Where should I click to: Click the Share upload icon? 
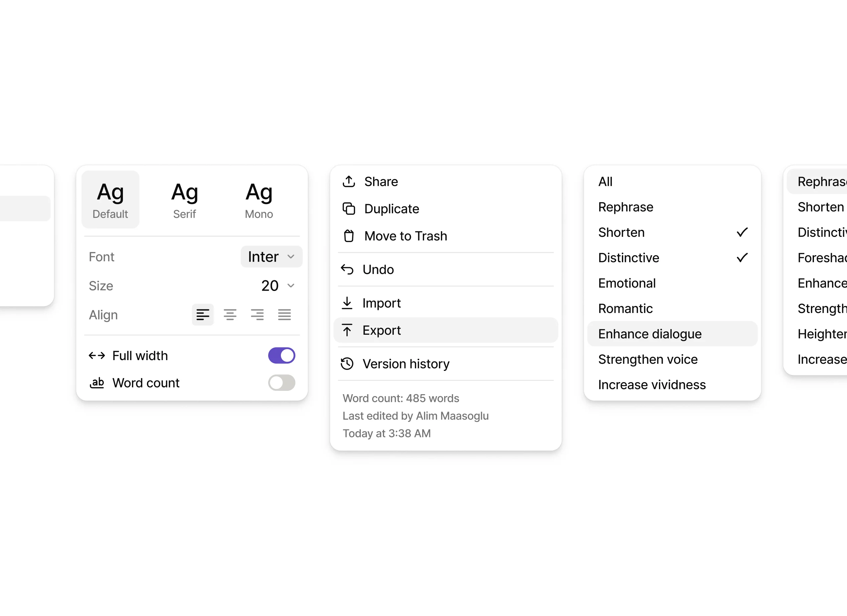[x=348, y=181]
